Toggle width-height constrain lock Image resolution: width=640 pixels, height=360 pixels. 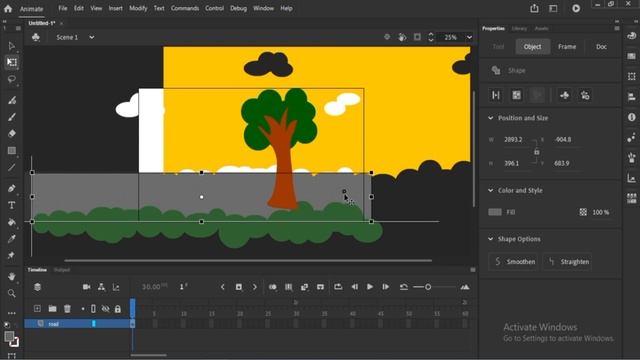(x=536, y=152)
